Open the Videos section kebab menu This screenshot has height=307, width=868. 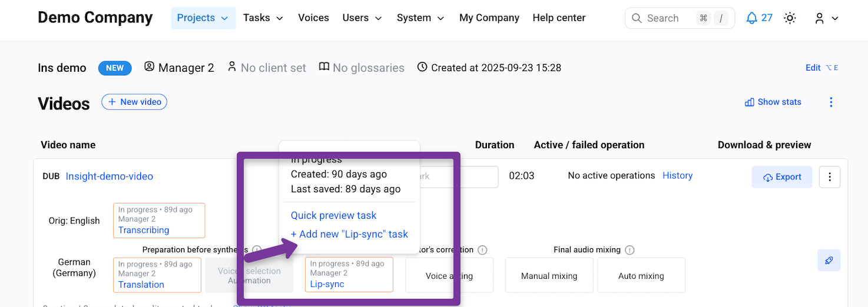coord(831,102)
